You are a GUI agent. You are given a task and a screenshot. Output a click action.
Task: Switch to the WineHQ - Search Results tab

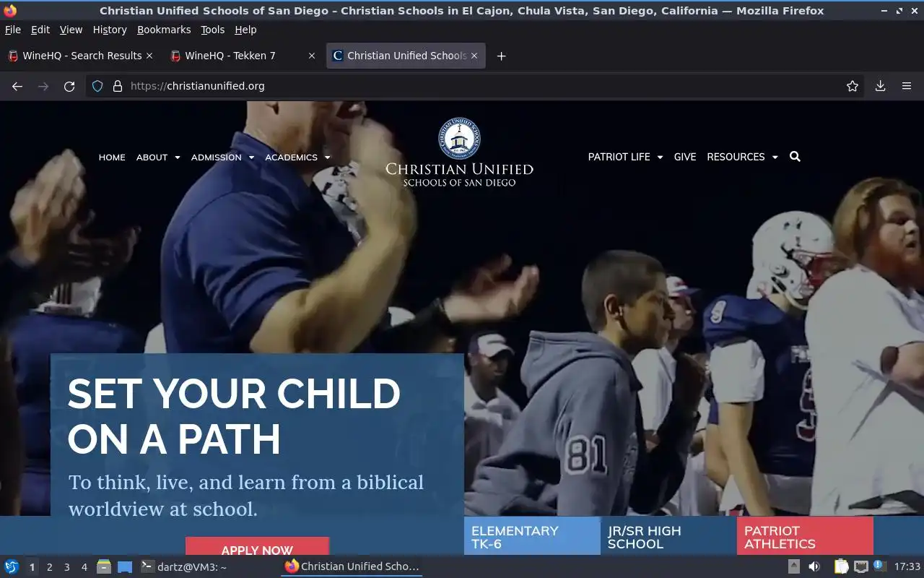tap(81, 56)
